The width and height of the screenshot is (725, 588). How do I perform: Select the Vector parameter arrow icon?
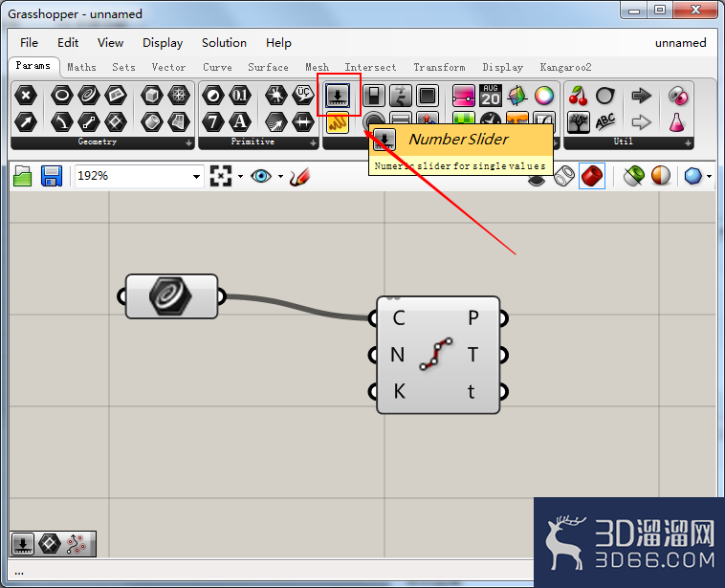pyautogui.click(x=26, y=122)
